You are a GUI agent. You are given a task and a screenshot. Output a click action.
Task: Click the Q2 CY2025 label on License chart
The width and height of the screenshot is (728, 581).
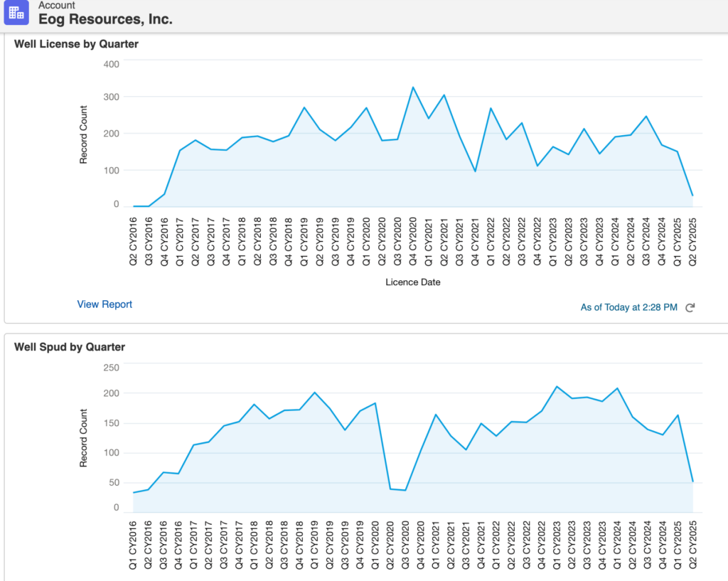tap(692, 242)
